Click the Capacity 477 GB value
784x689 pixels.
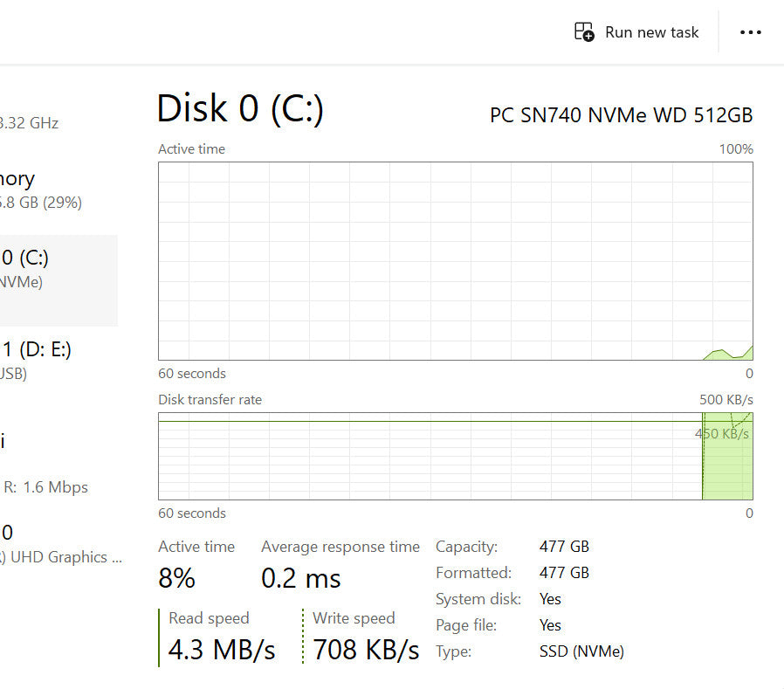(x=564, y=547)
